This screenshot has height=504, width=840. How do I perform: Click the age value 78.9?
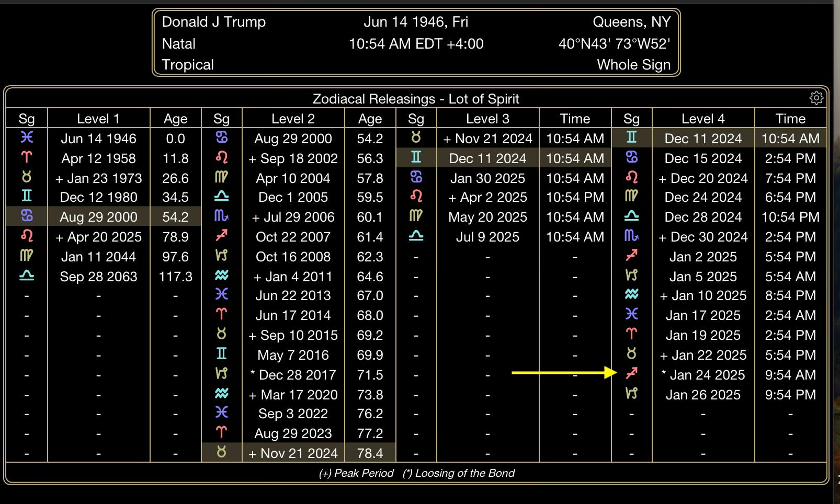(175, 237)
